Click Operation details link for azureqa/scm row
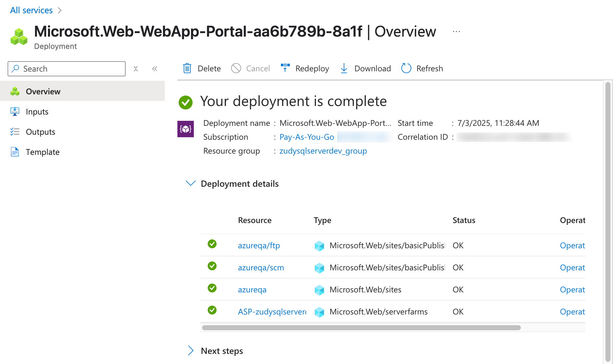Image resolution: width=613 pixels, height=364 pixels. click(572, 267)
